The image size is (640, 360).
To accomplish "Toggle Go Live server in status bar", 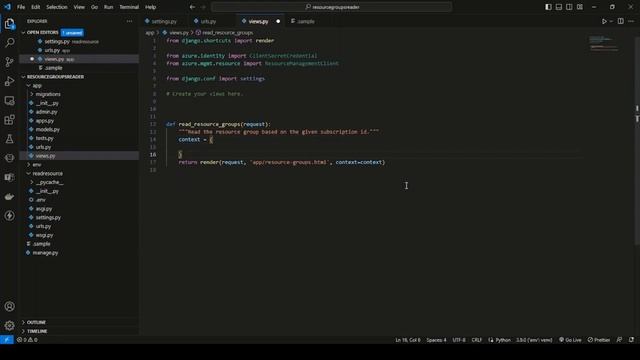I will (570, 340).
